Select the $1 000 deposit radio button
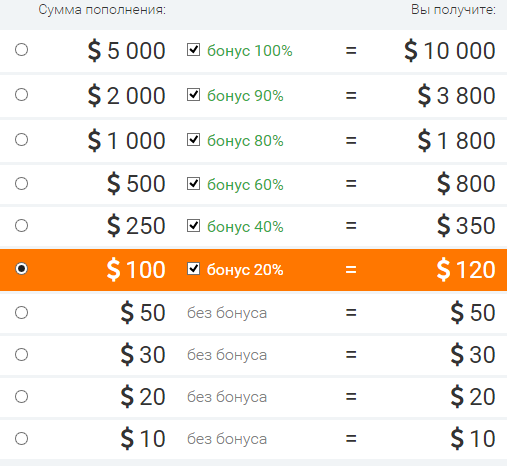Viewport: 507px width, 466px height. 21,139
